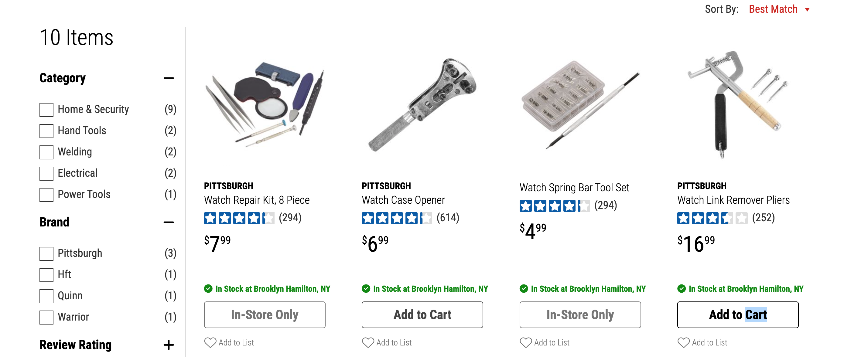The width and height of the screenshot is (868, 357).
Task: Collapse the Category filter section
Action: tap(169, 78)
